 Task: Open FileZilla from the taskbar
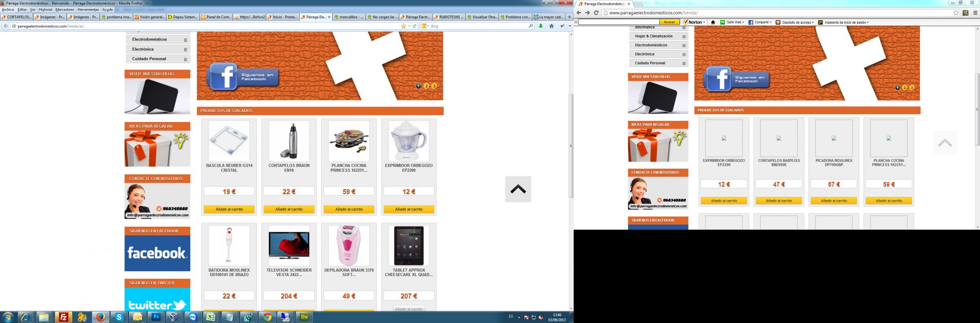pyautogui.click(x=63, y=317)
